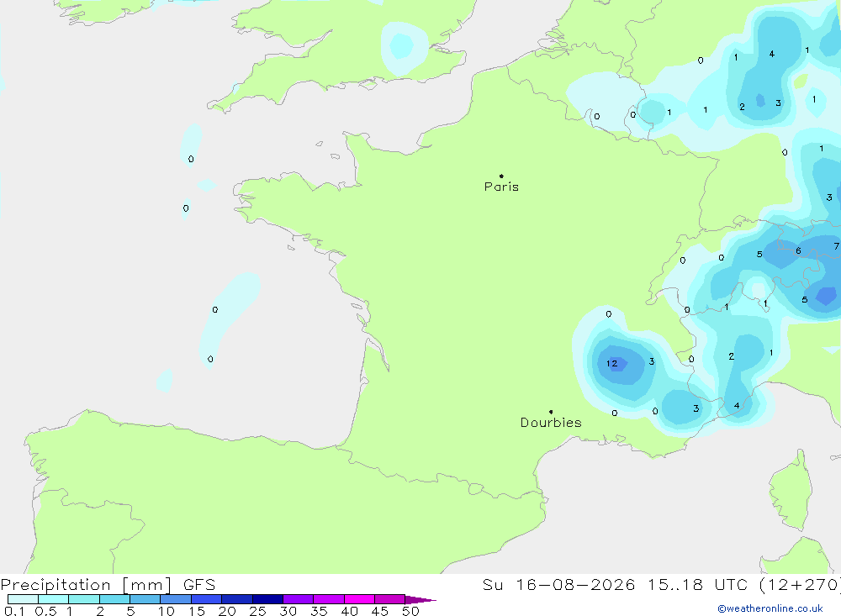Click the legend label '25'
The width and height of the screenshot is (841, 616).
click(257, 611)
